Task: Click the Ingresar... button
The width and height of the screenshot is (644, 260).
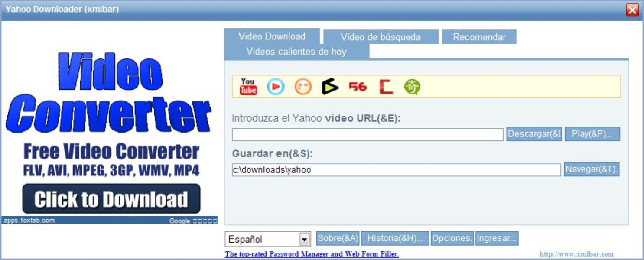Action: point(497,238)
